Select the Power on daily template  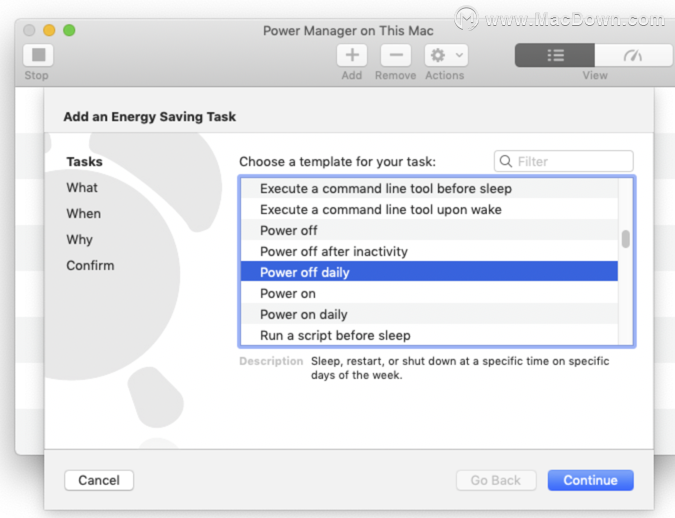429,314
